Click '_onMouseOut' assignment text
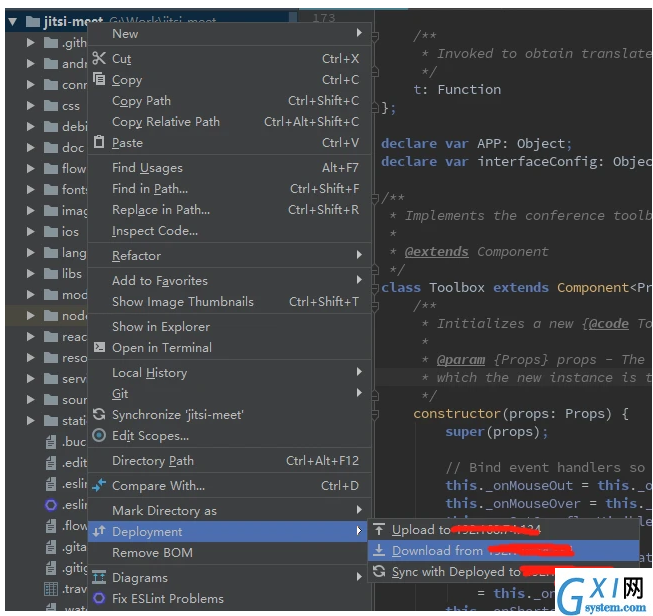Screen dimensions: 653x616 pyautogui.click(x=529, y=485)
